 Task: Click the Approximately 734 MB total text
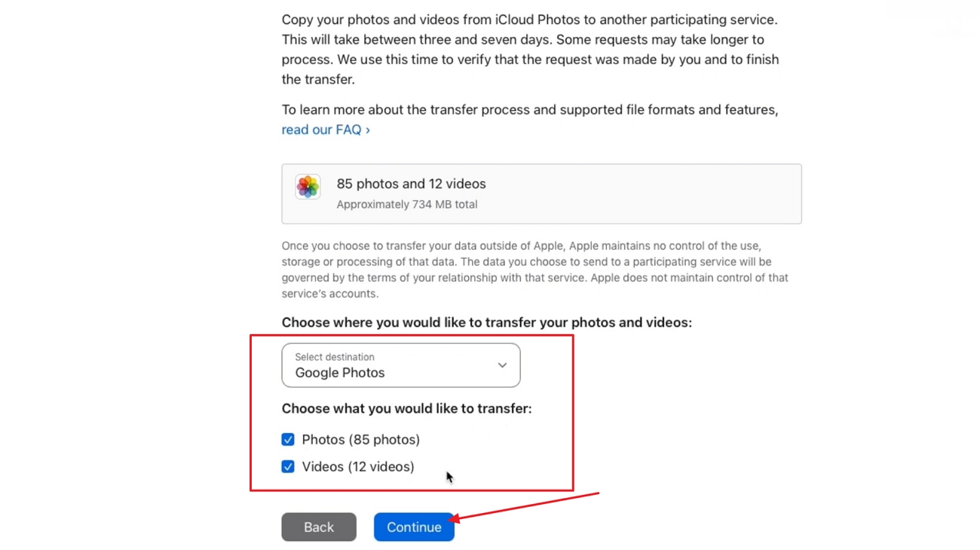(x=406, y=204)
